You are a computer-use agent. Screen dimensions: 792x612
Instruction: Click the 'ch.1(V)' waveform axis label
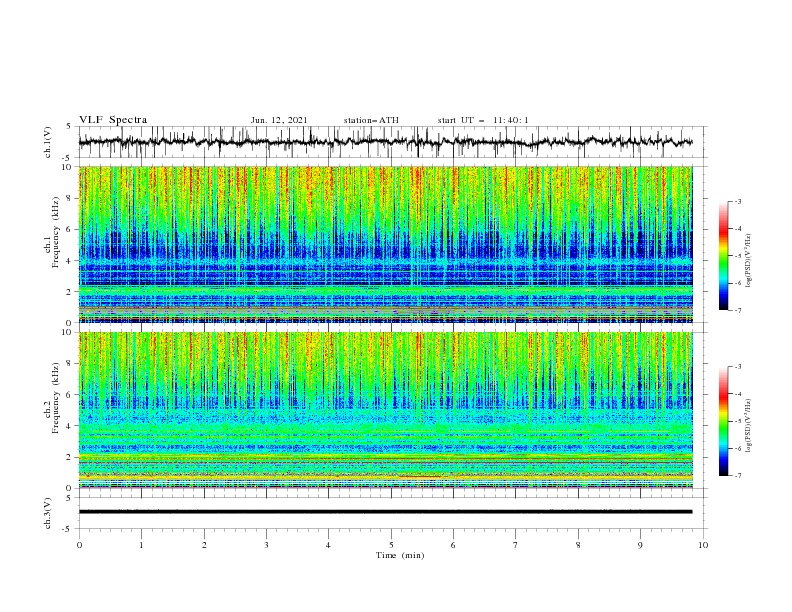pyautogui.click(x=48, y=142)
